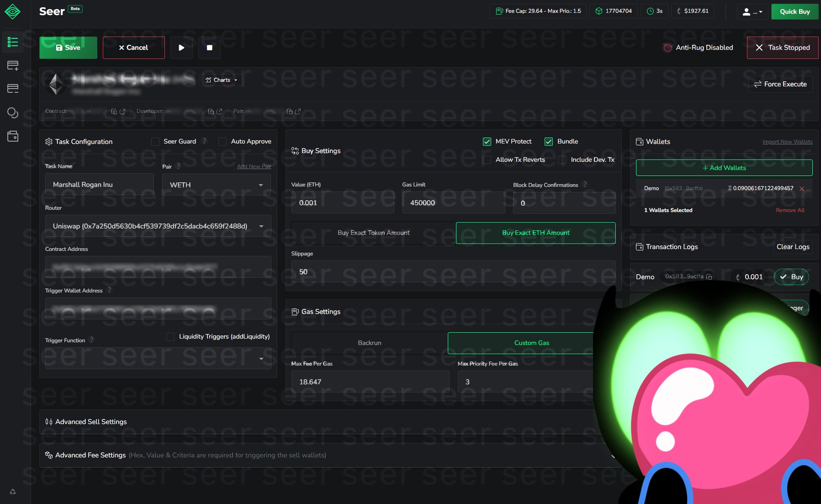Enable Liquidity Triggers (addLiquidity)

pyautogui.click(x=170, y=336)
